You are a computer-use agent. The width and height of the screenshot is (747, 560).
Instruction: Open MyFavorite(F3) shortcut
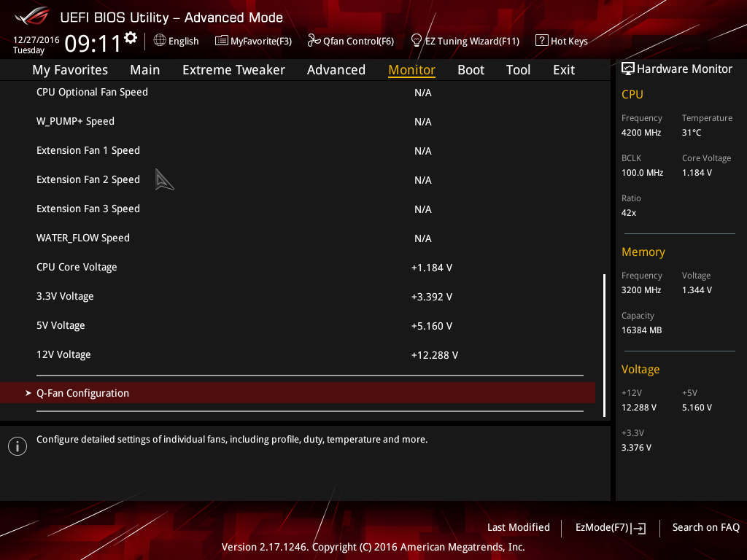(261, 42)
